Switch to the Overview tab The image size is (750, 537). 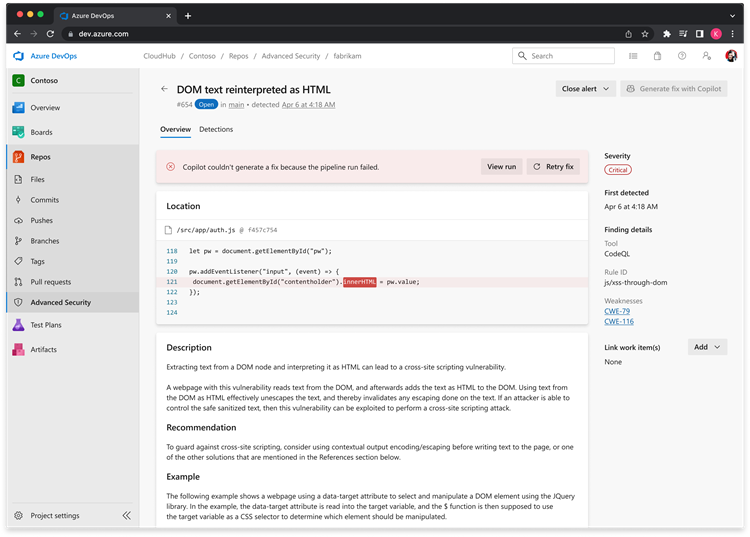[x=175, y=130]
